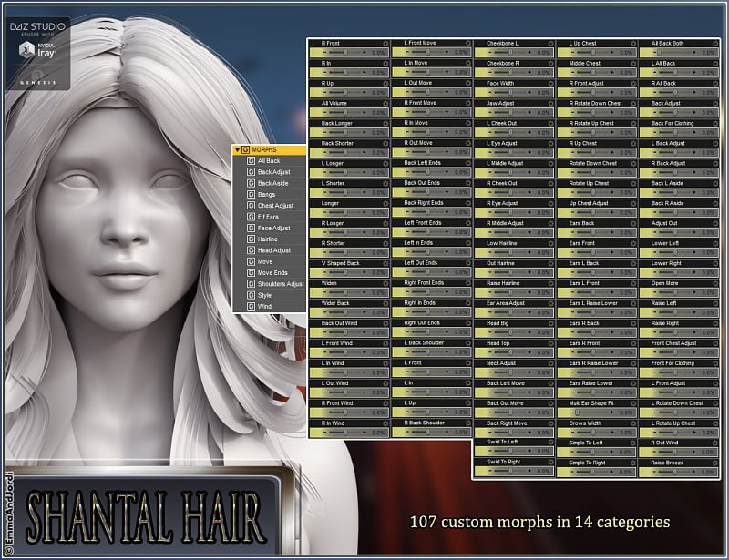Click the plus button on Ears Front slider
The image size is (729, 560).
(612, 252)
